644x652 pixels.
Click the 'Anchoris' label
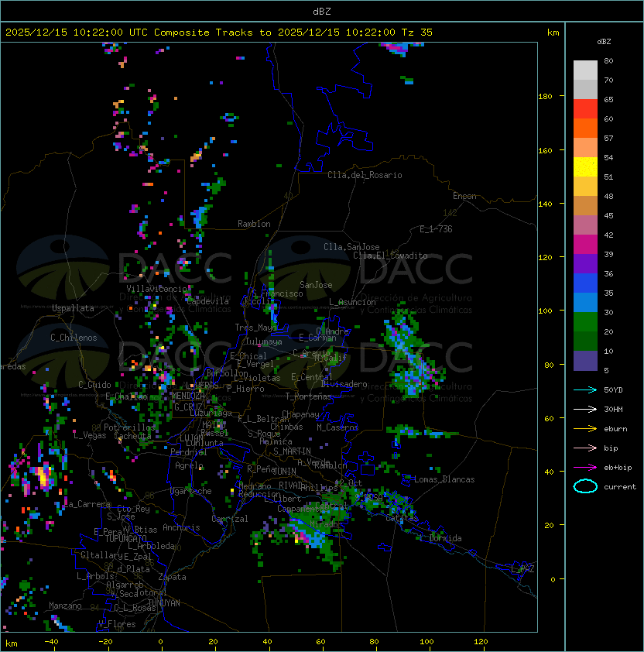(181, 527)
